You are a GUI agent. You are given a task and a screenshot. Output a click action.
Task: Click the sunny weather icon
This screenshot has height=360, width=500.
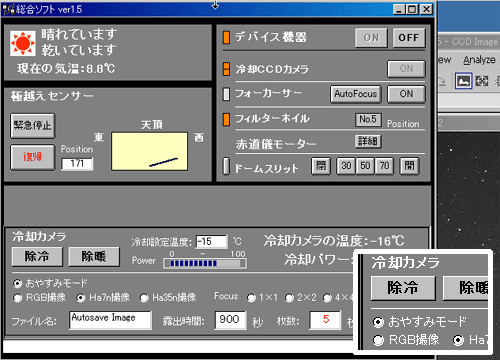pos(23,43)
